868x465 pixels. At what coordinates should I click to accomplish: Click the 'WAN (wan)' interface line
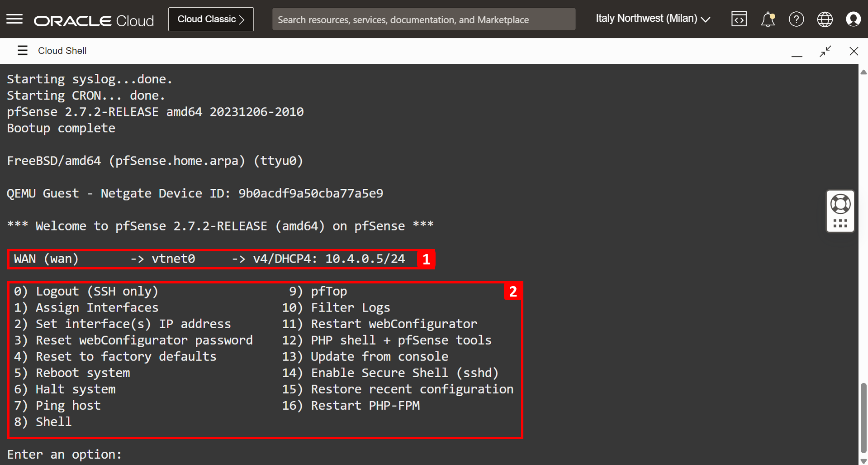[x=209, y=259]
